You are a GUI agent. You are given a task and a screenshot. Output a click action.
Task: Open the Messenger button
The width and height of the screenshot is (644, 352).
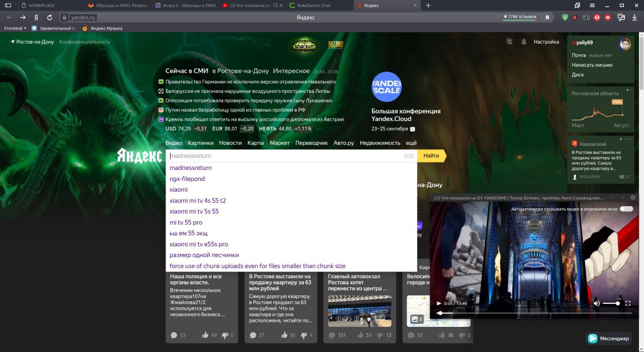[x=609, y=338]
